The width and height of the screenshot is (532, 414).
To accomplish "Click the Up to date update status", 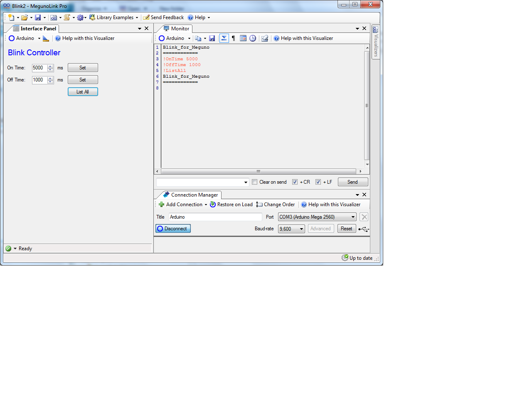I will pyautogui.click(x=357, y=258).
